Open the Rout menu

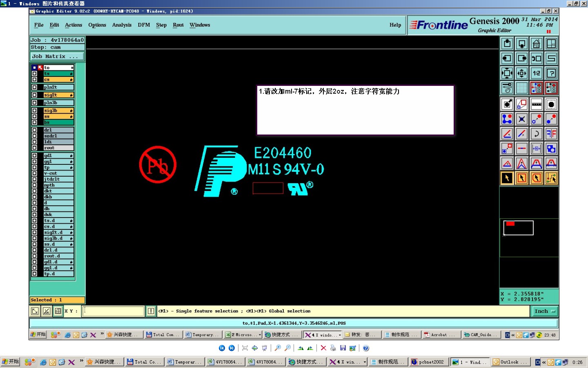[x=178, y=25]
